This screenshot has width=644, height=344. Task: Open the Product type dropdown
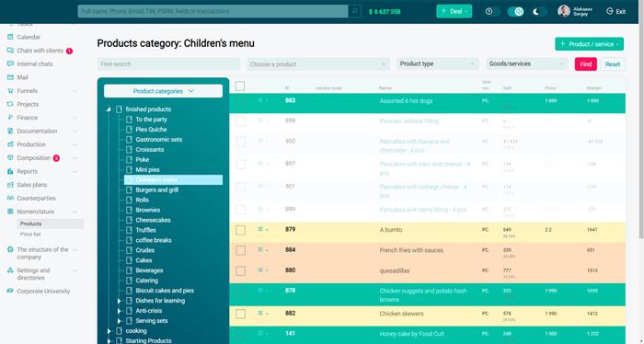click(x=437, y=64)
